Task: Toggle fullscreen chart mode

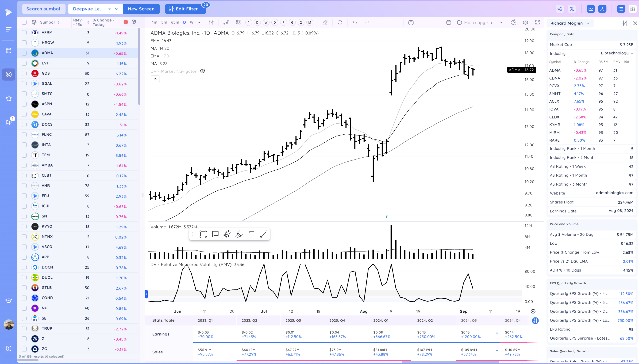Action: point(537,23)
